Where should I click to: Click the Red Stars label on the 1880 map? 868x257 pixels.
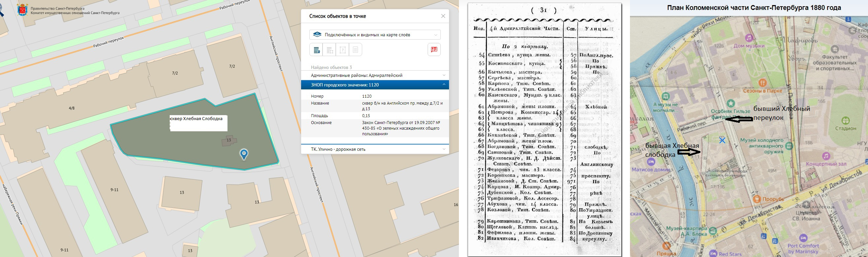730,254
